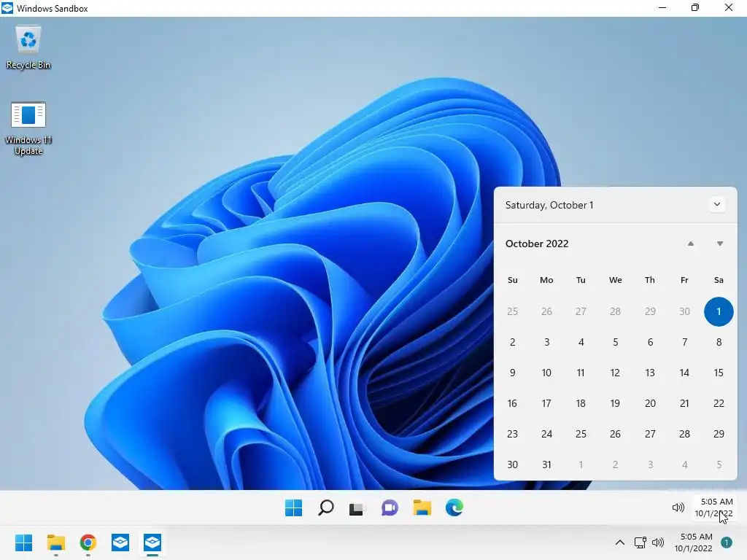
Task: Launch Microsoft Edge in the sandbox taskbar
Action: pos(454,507)
